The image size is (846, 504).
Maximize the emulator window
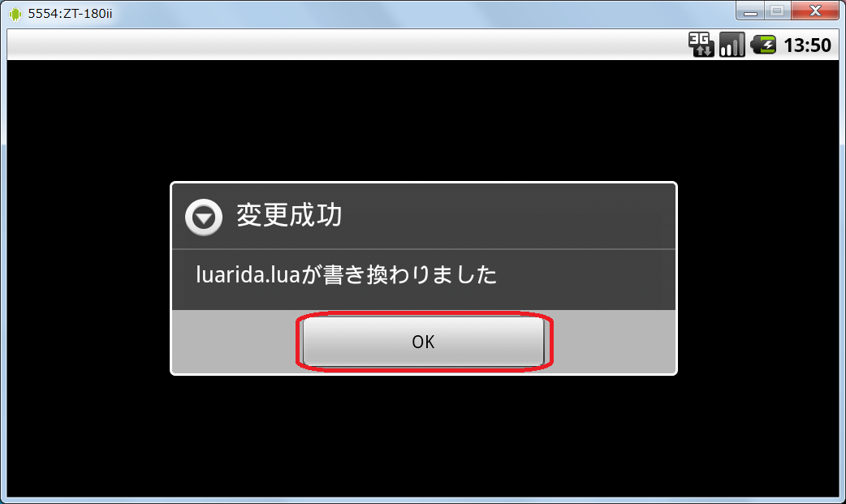click(777, 11)
